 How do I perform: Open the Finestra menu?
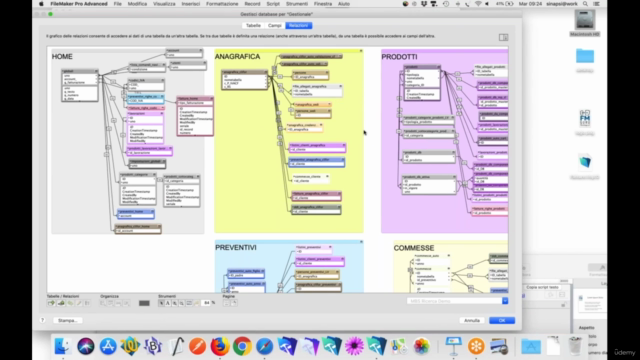pos(323,4)
